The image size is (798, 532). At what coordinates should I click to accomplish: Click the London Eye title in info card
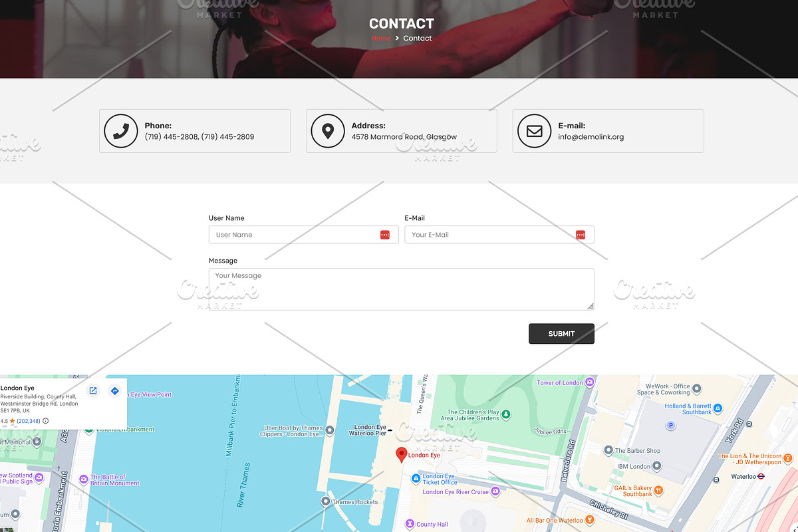[x=17, y=388]
